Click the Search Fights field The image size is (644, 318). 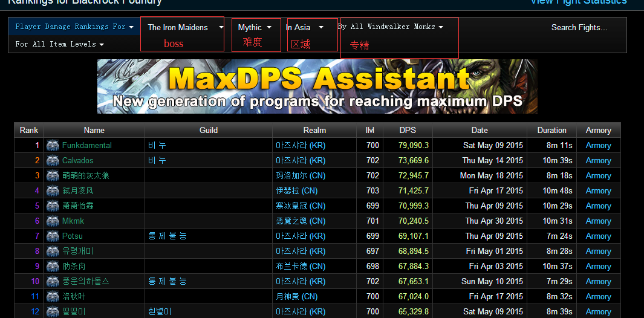(579, 27)
